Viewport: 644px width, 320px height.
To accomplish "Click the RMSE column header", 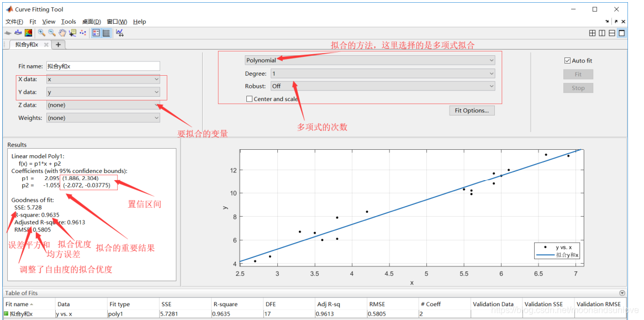I will pos(393,304).
